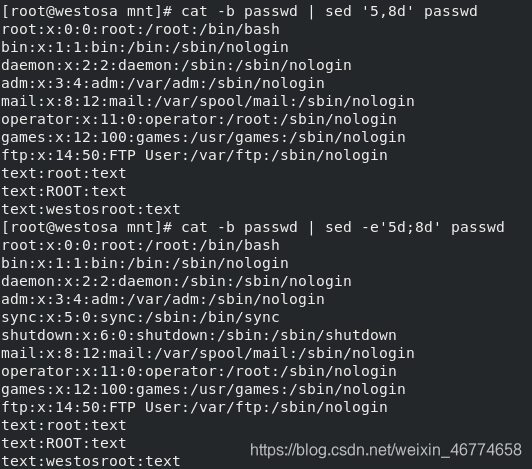Click the second operator:x:11:0 line
The image size is (532, 469).
click(x=199, y=371)
